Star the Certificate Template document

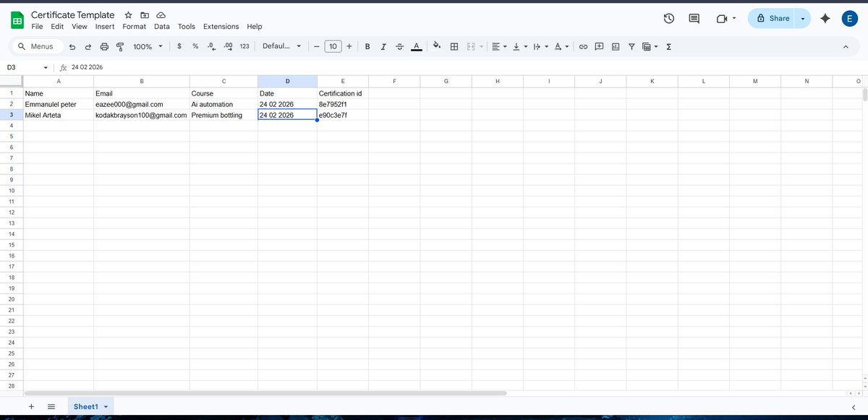click(x=128, y=15)
